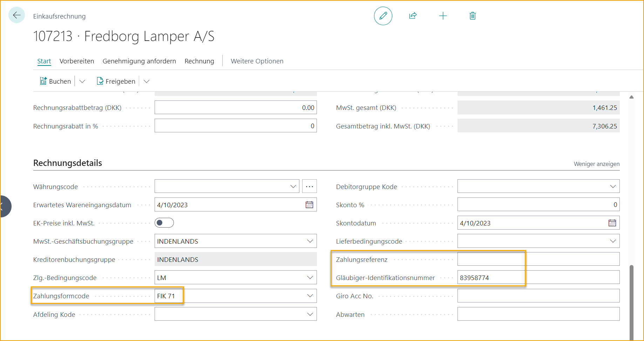Open calendar for Erwartetes Wareneingangsdatum
The height and width of the screenshot is (341, 644).
[x=309, y=205]
